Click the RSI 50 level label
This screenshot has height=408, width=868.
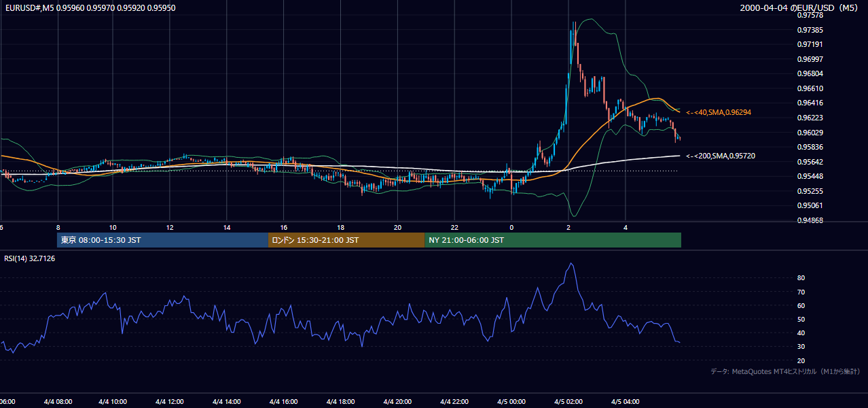pos(801,319)
